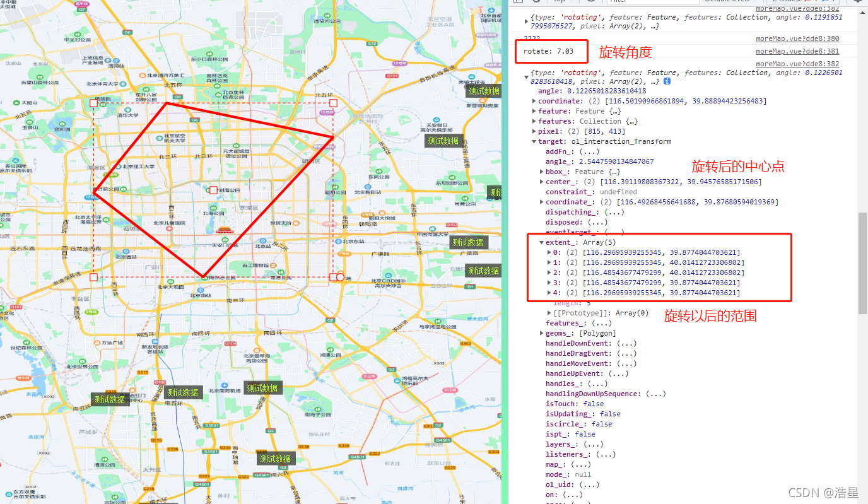Expand extent_ array item 2
This screenshot has width=868, height=504.
(x=549, y=273)
